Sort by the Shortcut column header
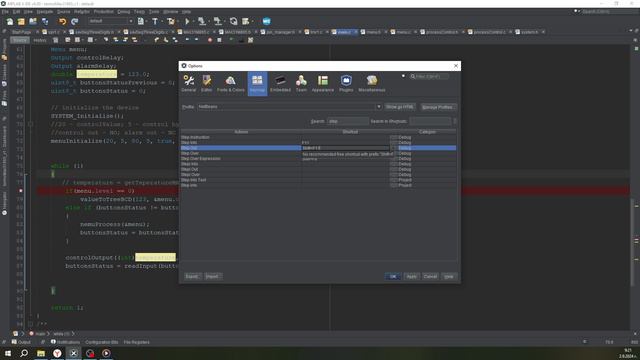Image resolution: width=640 pixels, height=360 pixels. [350, 132]
